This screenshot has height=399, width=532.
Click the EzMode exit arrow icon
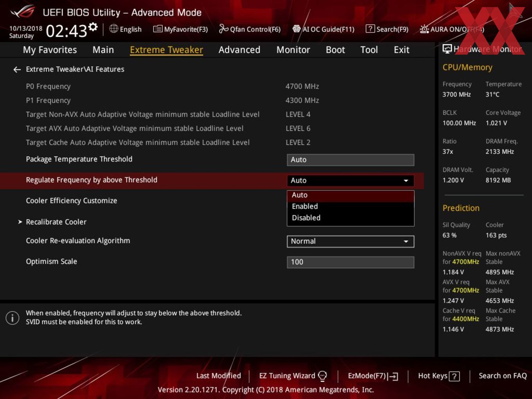click(x=393, y=376)
